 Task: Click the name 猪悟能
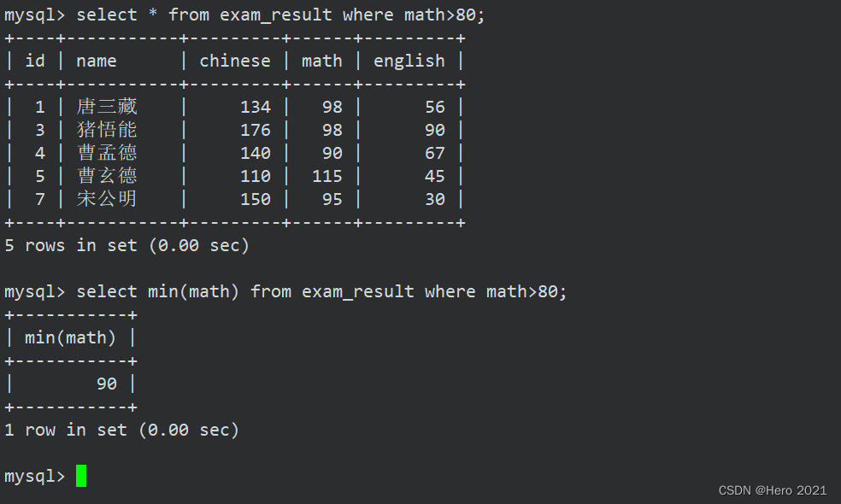(107, 129)
